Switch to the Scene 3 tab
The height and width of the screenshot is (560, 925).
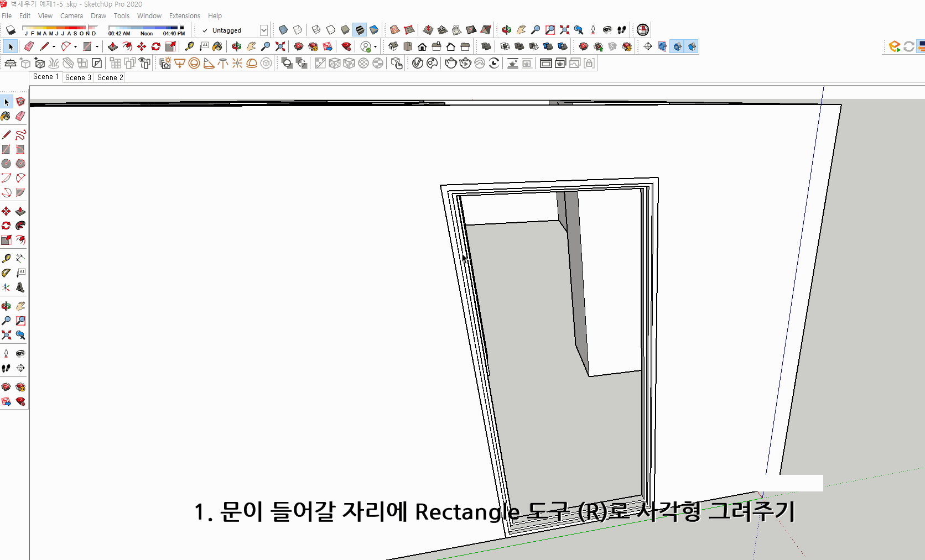tap(77, 77)
